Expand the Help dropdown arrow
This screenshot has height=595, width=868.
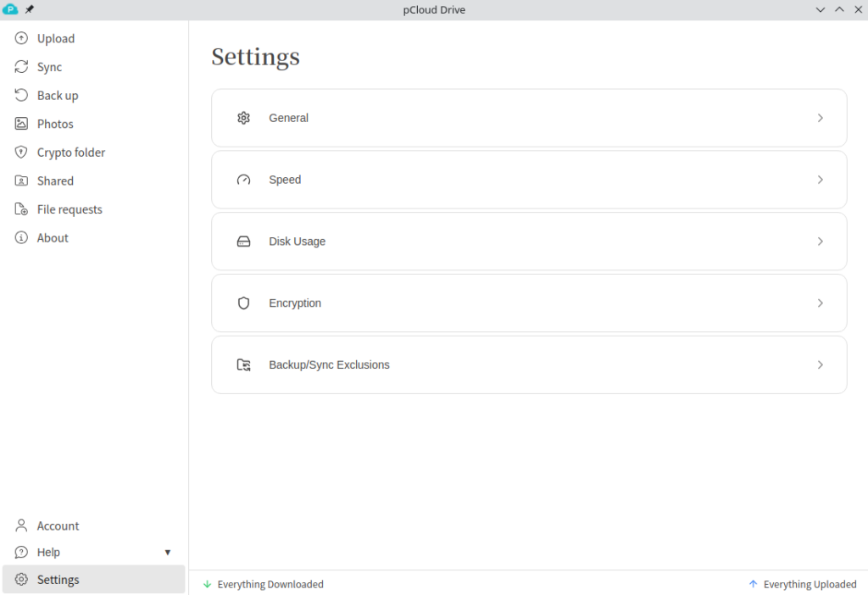click(168, 553)
